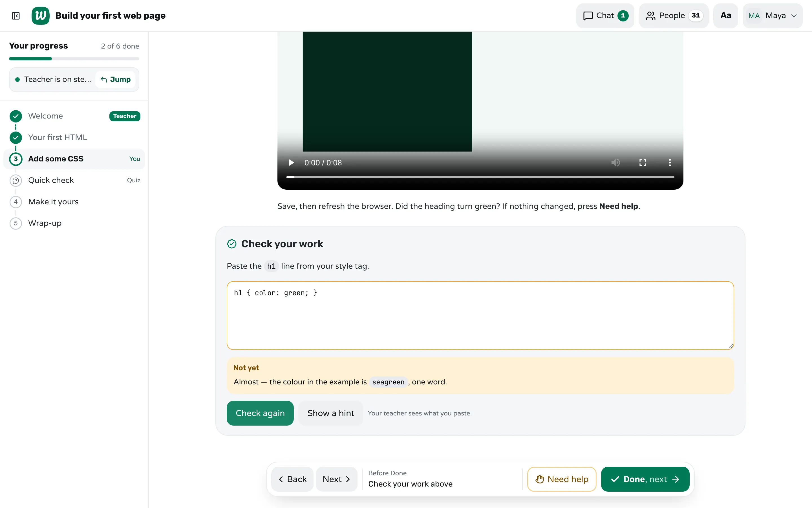
Task: Select the Add some CSS step
Action: tap(74, 159)
